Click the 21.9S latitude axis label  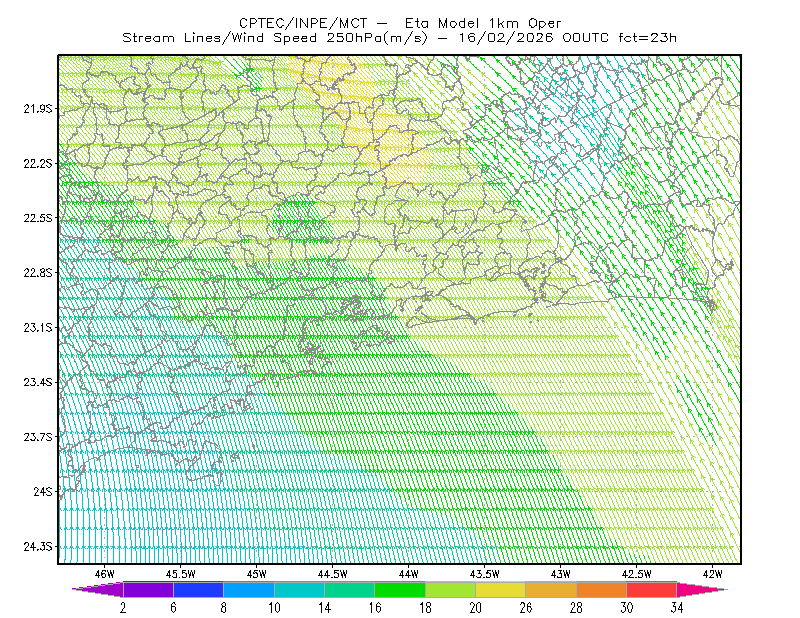(x=38, y=109)
